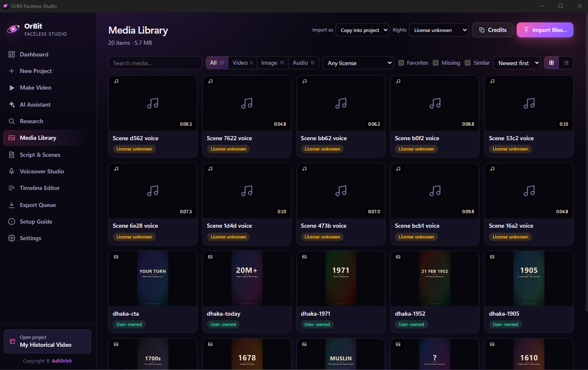
Task: Click audio note icon on Scene d562 voice
Action: pyautogui.click(x=117, y=81)
